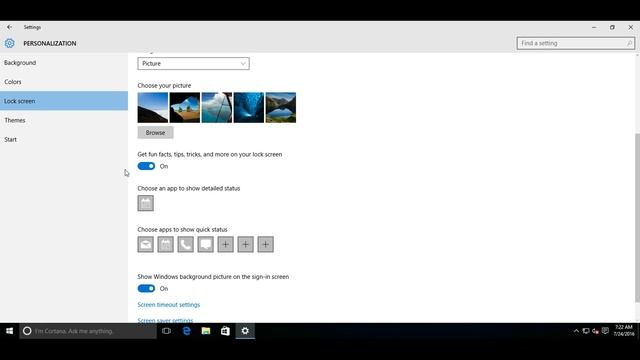This screenshot has height=360, width=640.
Task: Open Screen timeout settings link
Action: point(169,304)
